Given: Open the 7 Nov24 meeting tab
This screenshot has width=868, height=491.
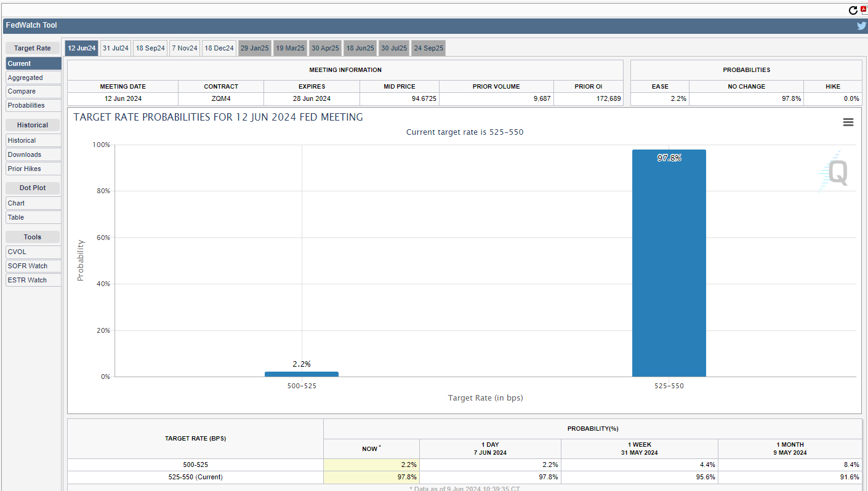Looking at the screenshot, I should 185,48.
